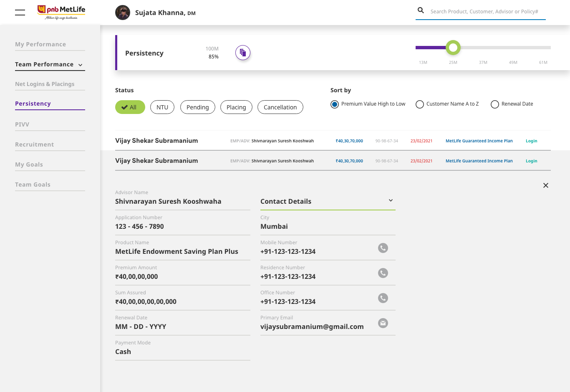Select Persistency in the sidebar

coord(33,104)
